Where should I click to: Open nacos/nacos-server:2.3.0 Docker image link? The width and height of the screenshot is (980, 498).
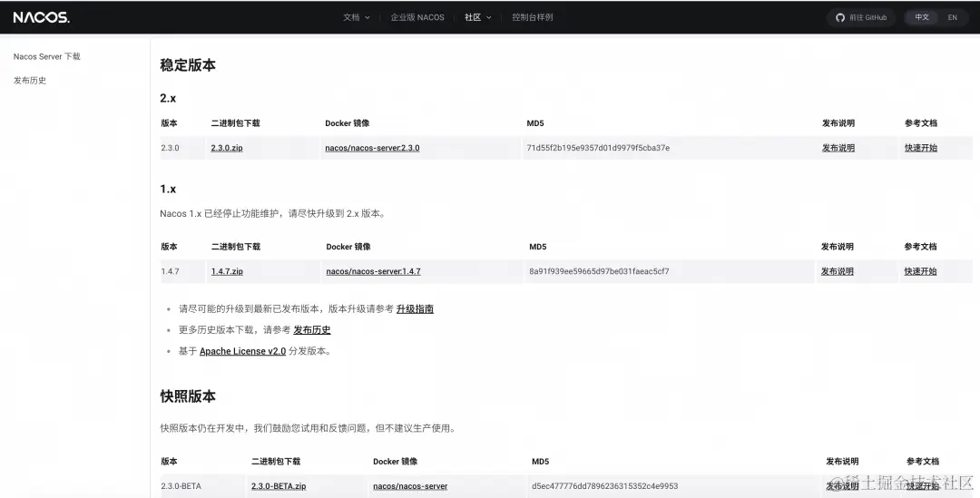(x=373, y=148)
